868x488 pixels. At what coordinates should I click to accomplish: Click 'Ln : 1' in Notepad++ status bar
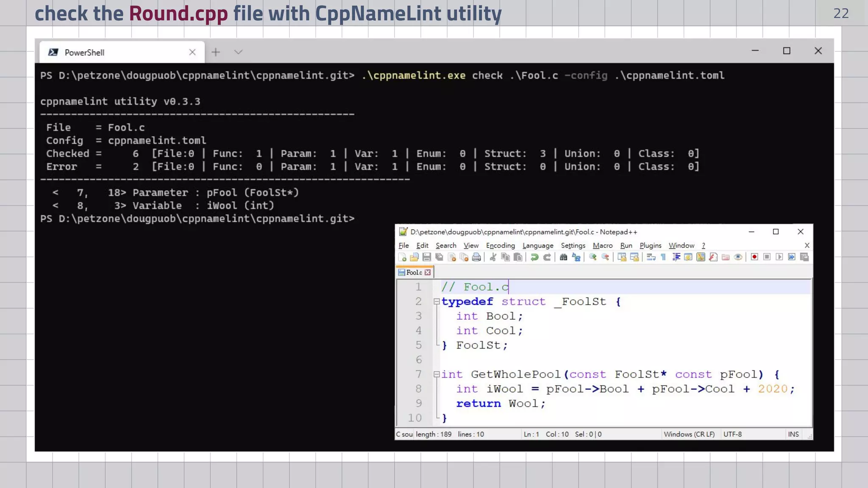[x=531, y=435]
